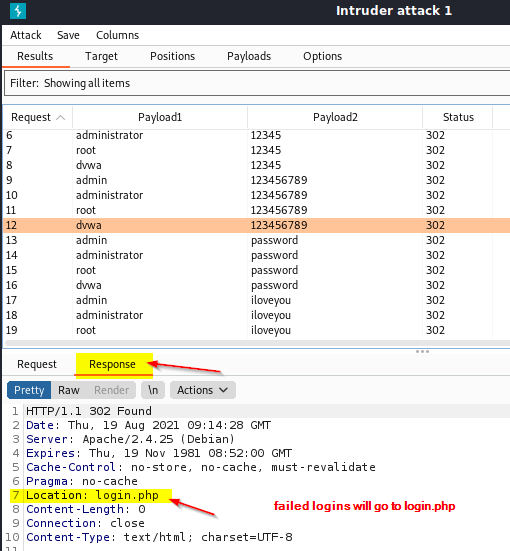This screenshot has width=510, height=551.
Task: Open the Save menu
Action: pos(68,35)
